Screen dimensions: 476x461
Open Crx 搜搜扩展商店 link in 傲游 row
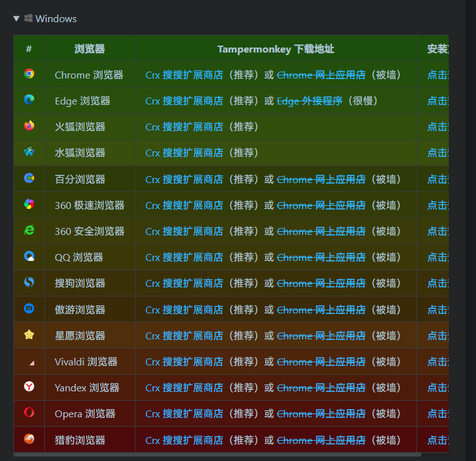point(184,310)
